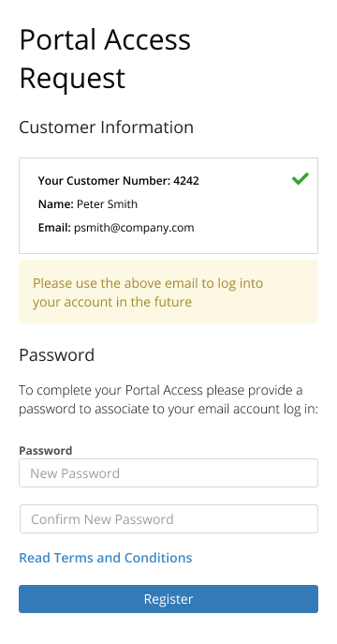Click the word Request in title
This screenshot has width=337, height=644.
[72, 79]
